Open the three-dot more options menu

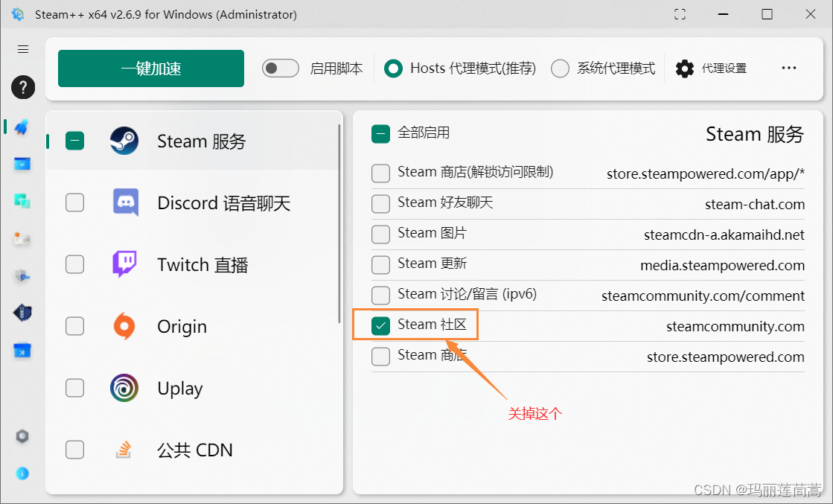pyautogui.click(x=789, y=68)
